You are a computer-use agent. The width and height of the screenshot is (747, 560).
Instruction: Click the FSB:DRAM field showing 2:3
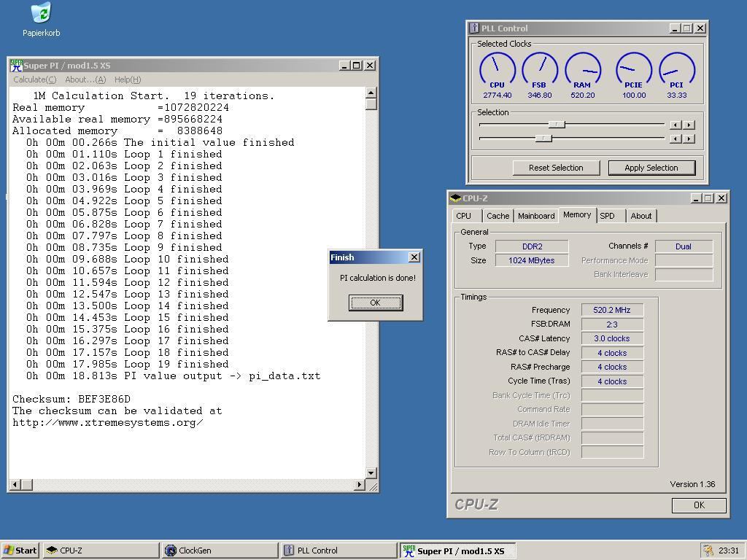click(x=612, y=324)
